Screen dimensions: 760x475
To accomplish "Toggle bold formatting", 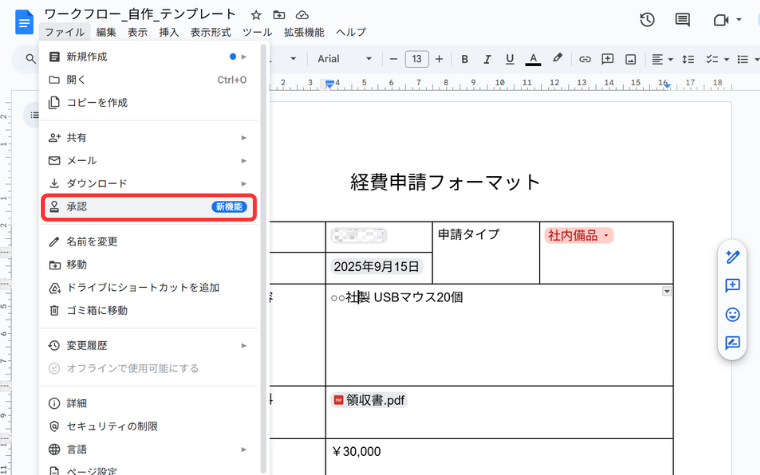I will [464, 59].
